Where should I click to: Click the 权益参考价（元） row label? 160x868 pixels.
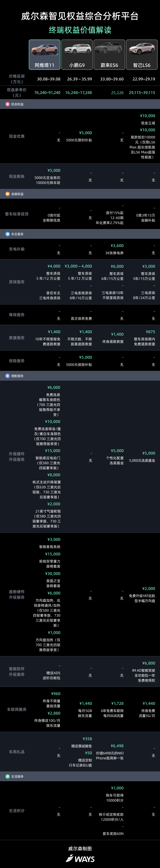point(17,92)
